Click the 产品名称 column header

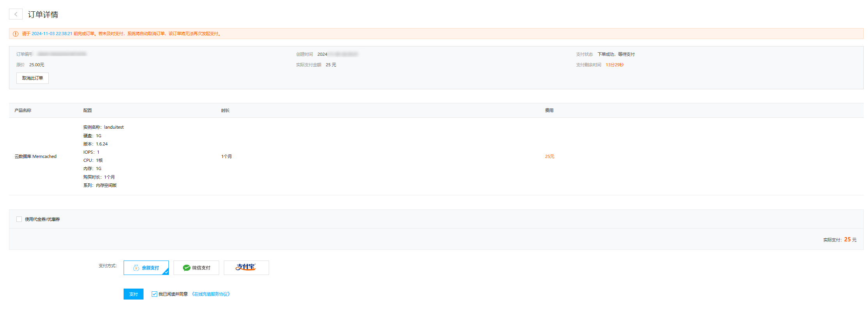coord(23,110)
